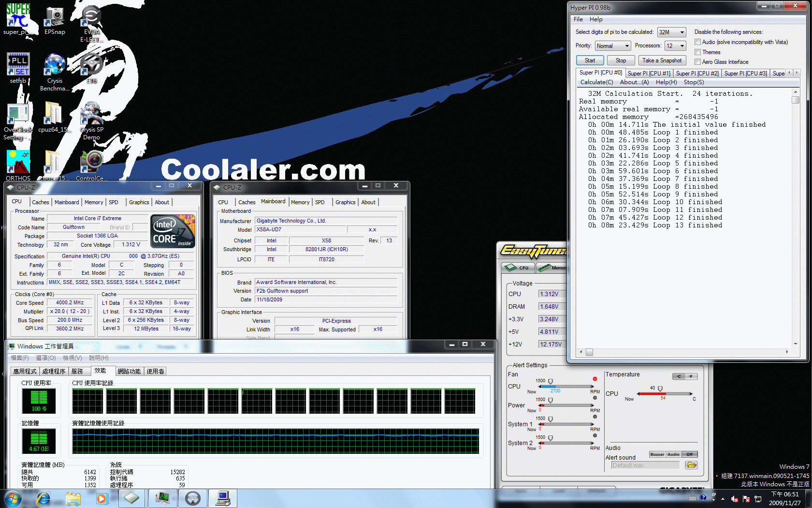The height and width of the screenshot is (508, 812).
Task: Launch Internet Explorer from taskbar
Action: pyautogui.click(x=43, y=498)
